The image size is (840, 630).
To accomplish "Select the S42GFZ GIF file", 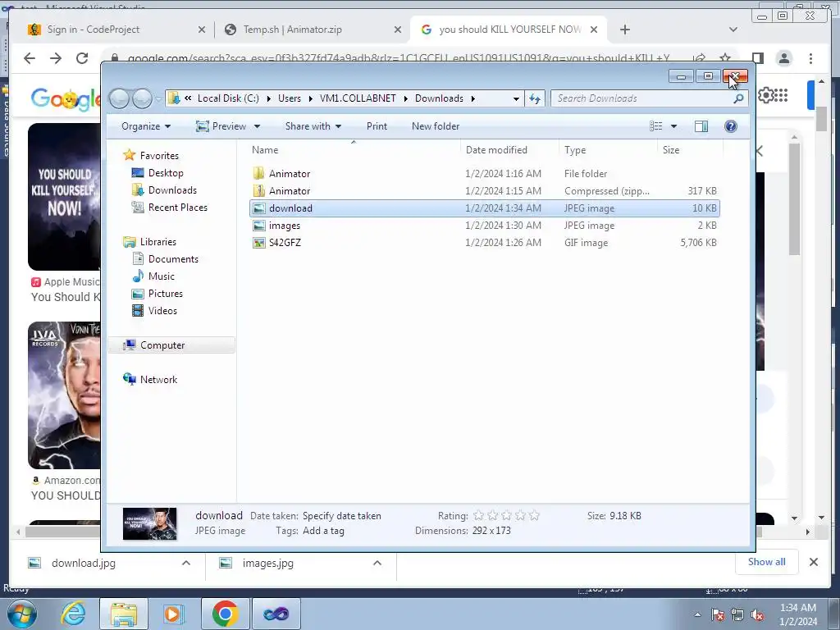I will [484, 243].
